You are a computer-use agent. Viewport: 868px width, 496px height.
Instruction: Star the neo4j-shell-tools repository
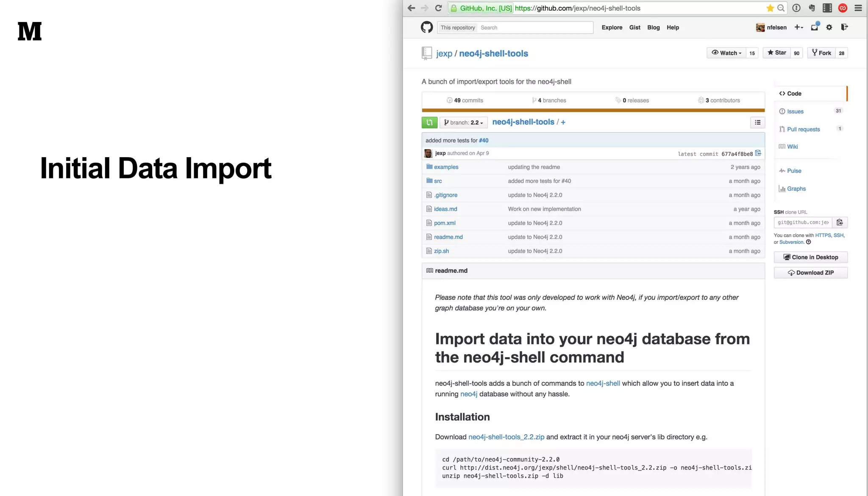777,53
